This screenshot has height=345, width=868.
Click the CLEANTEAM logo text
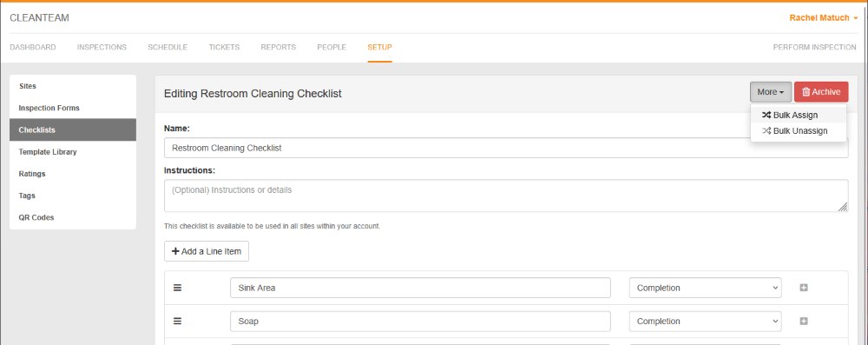click(x=39, y=17)
